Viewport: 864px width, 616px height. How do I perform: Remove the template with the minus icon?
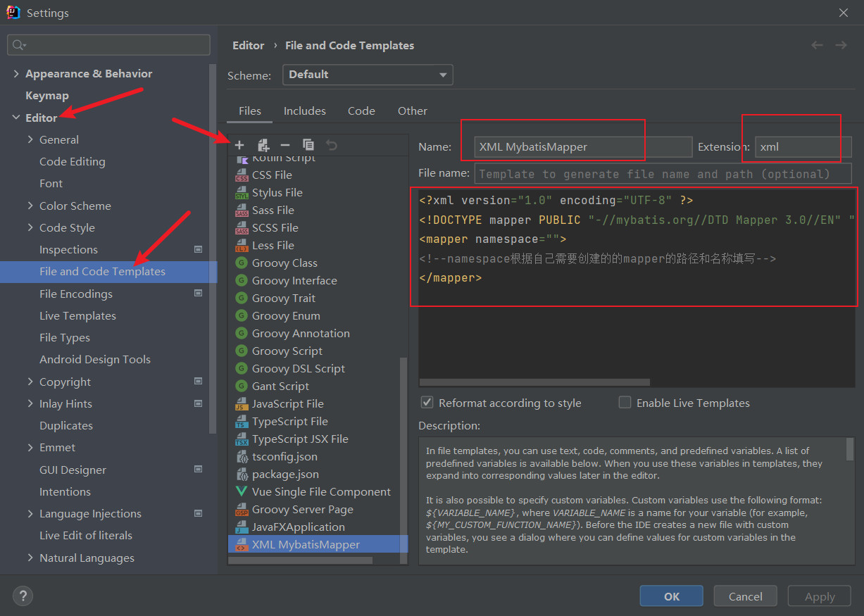tap(285, 145)
